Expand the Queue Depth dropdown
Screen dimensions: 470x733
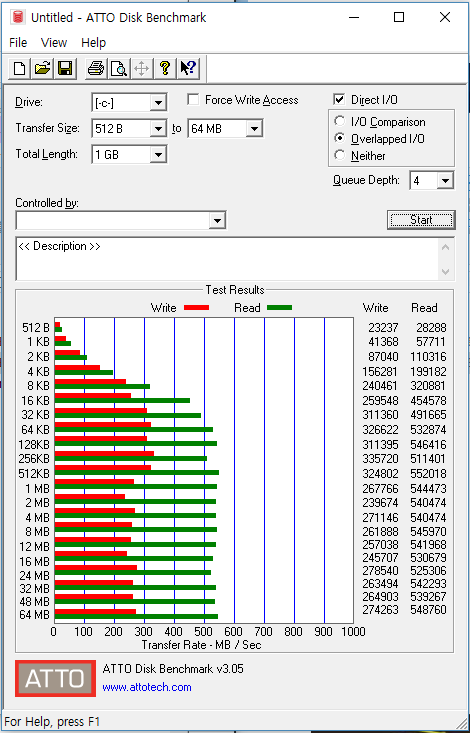coord(445,180)
